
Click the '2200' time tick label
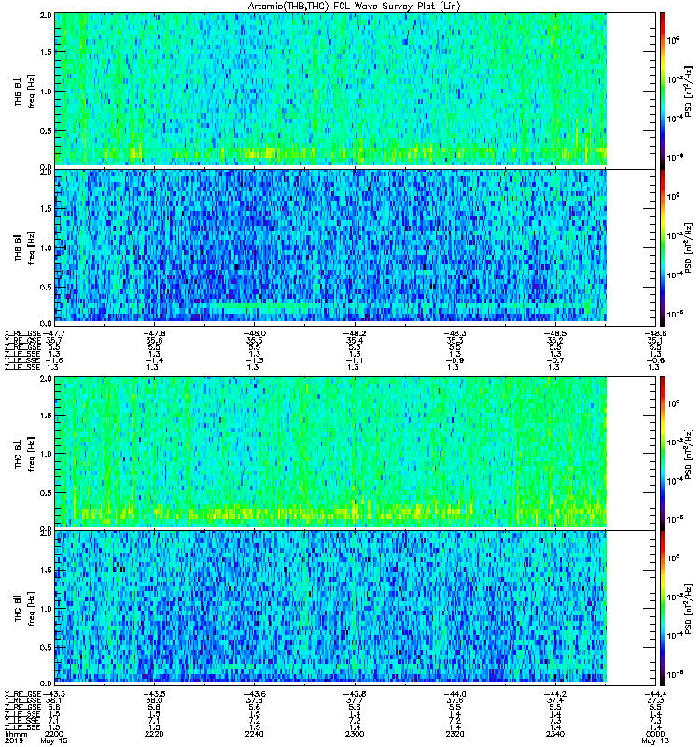point(53,734)
